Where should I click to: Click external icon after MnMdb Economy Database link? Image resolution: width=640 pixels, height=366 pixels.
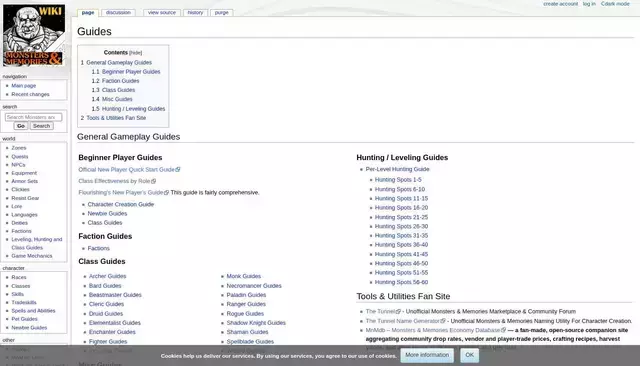(x=503, y=330)
